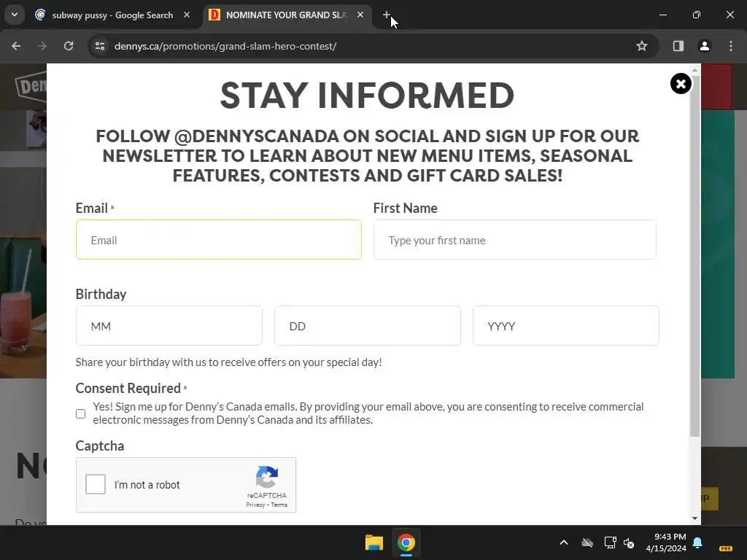Image resolution: width=747 pixels, height=560 pixels.
Task: Click the muted volume tray icon
Action: [629, 542]
